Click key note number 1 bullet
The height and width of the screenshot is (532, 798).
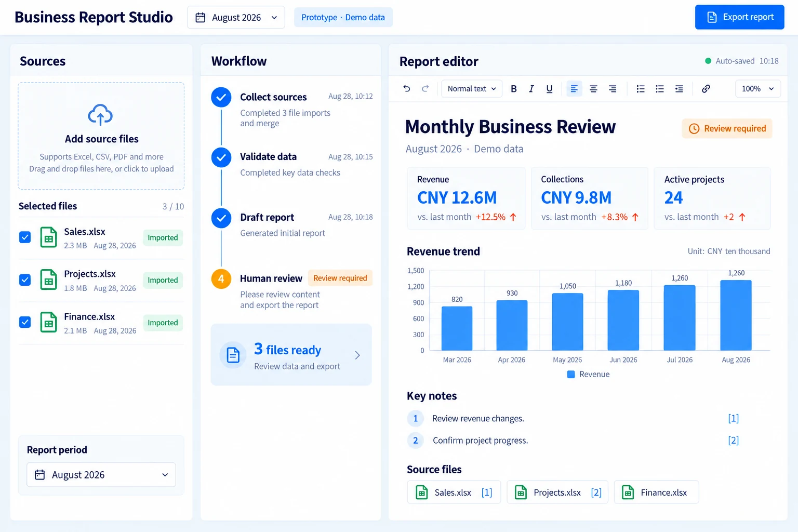(416, 419)
